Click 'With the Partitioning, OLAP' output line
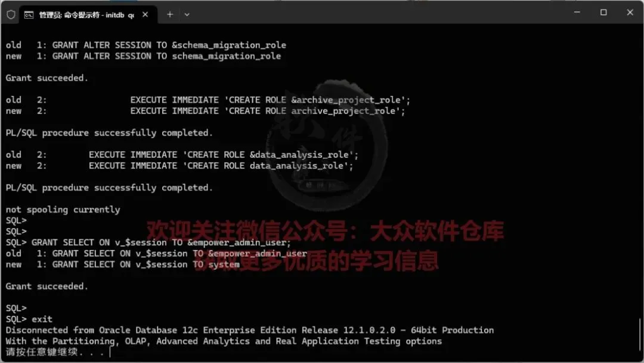The image size is (644, 363). pos(224,342)
